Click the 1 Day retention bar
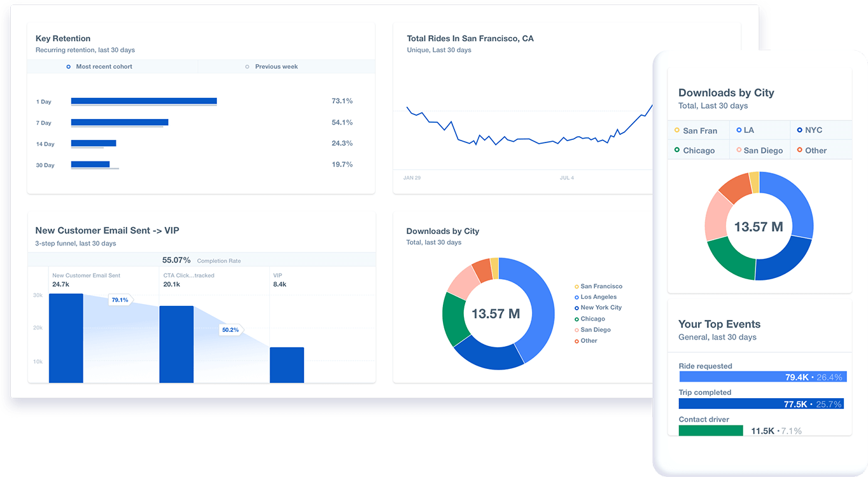Screen dimensions: 868x477 click(x=144, y=101)
